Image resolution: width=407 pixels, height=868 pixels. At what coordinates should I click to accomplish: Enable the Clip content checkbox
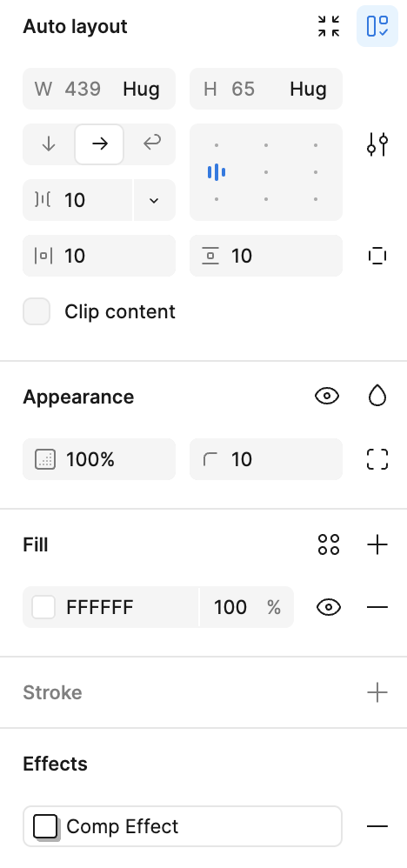point(37,311)
